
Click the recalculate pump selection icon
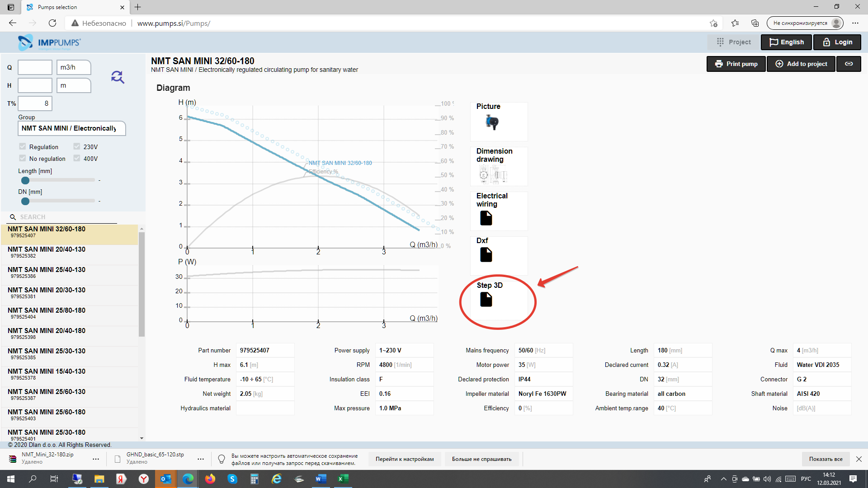[118, 77]
